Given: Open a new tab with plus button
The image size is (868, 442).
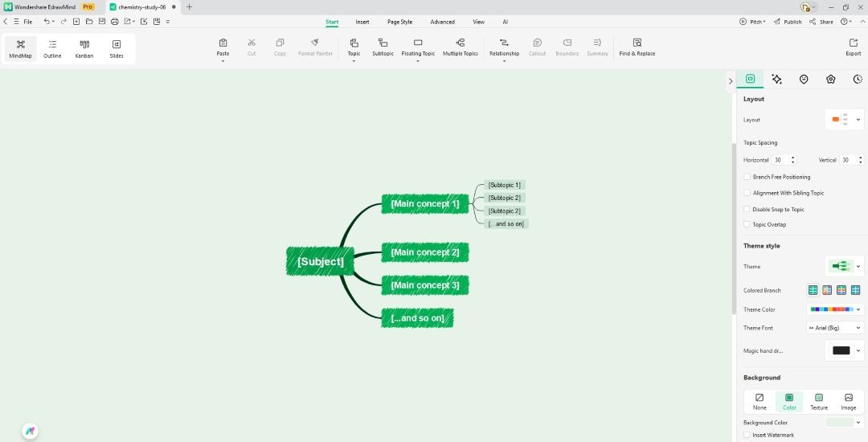Looking at the screenshot, I should coord(190,7).
